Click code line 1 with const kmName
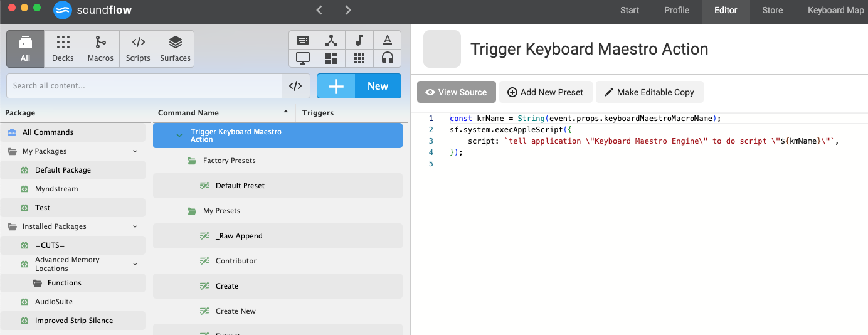 point(585,119)
